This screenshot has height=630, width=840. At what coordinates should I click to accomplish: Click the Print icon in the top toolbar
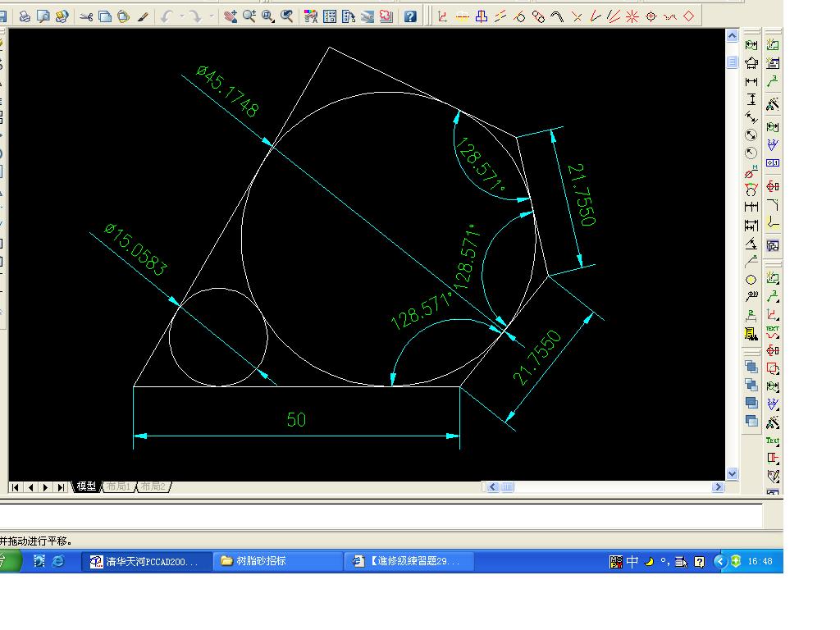[24, 16]
